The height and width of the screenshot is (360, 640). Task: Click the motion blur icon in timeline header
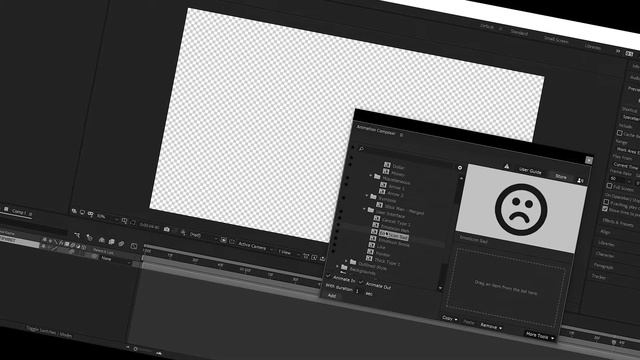(x=121, y=243)
